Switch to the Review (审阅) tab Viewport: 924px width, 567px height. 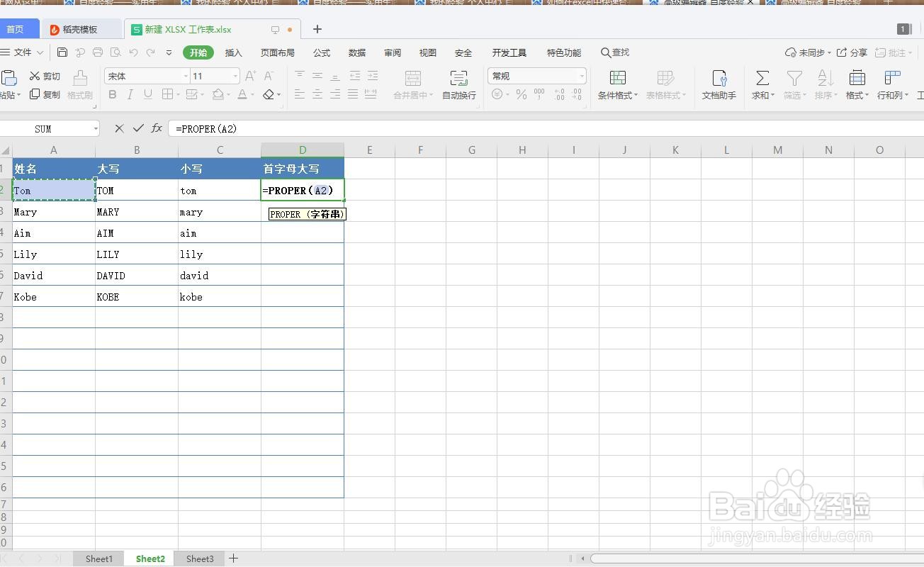[393, 52]
